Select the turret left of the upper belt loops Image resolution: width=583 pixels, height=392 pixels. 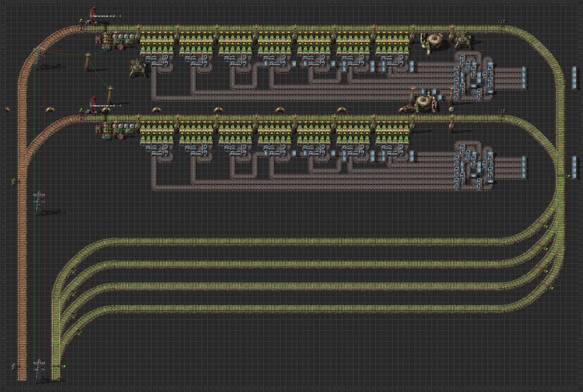click(138, 68)
